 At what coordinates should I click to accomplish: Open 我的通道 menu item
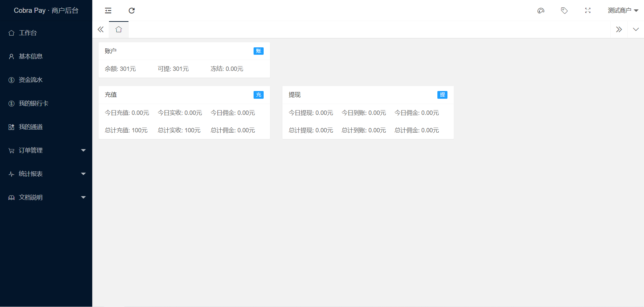[x=31, y=127]
